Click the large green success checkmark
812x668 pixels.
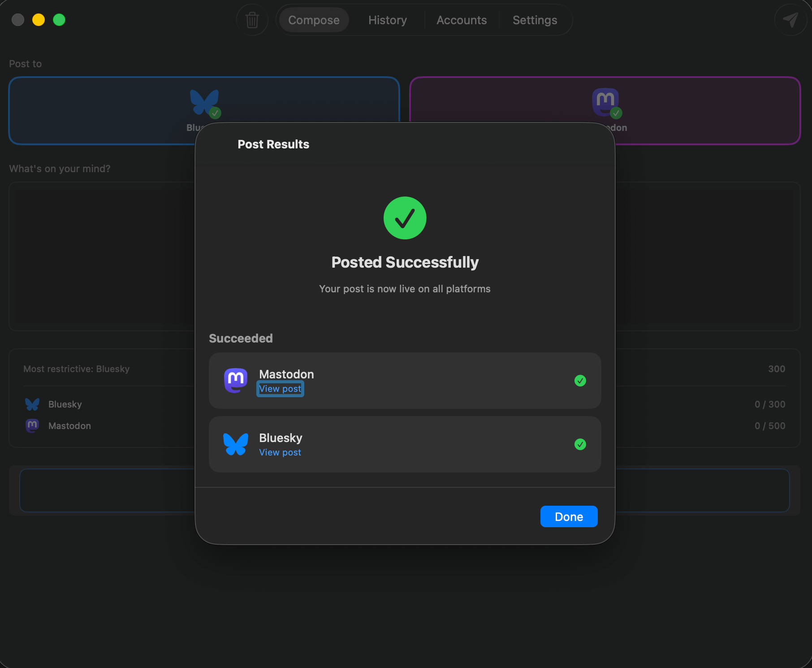coord(404,218)
